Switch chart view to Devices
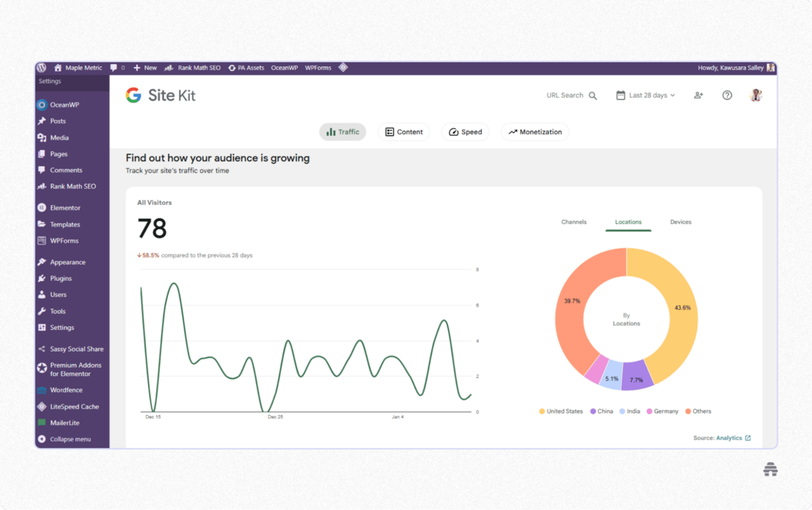Image resolution: width=812 pixels, height=510 pixels. [x=681, y=222]
